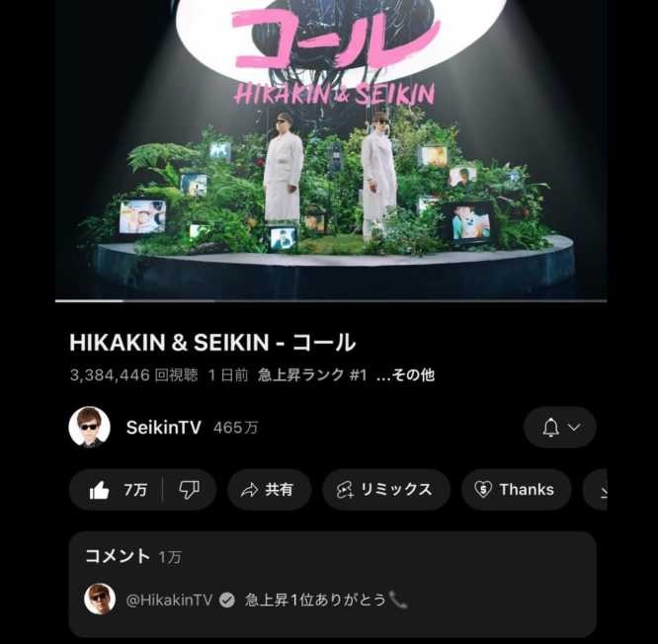The width and height of the screenshot is (658, 644).
Task: Send a Thanks super tip
Action: (x=516, y=490)
